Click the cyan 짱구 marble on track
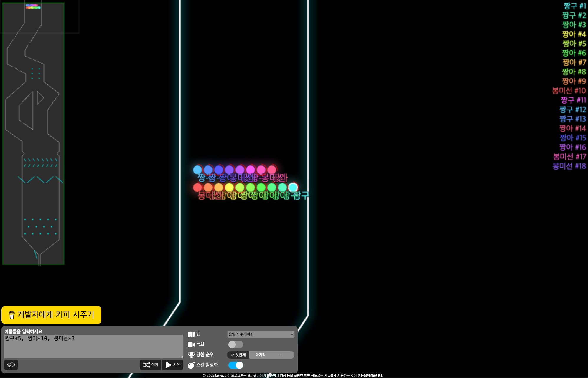588x378 pixels. coord(293,187)
